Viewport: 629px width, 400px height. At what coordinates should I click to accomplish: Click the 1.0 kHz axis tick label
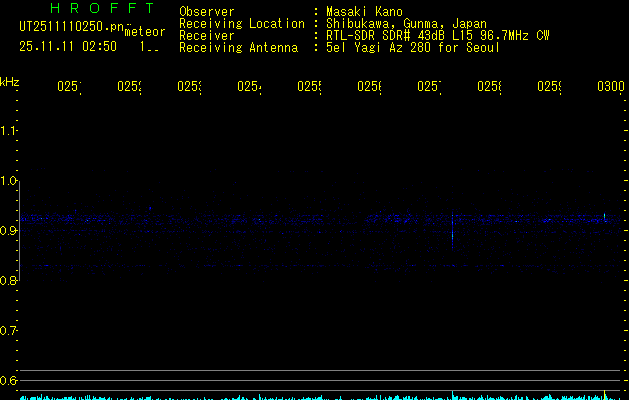[8, 181]
